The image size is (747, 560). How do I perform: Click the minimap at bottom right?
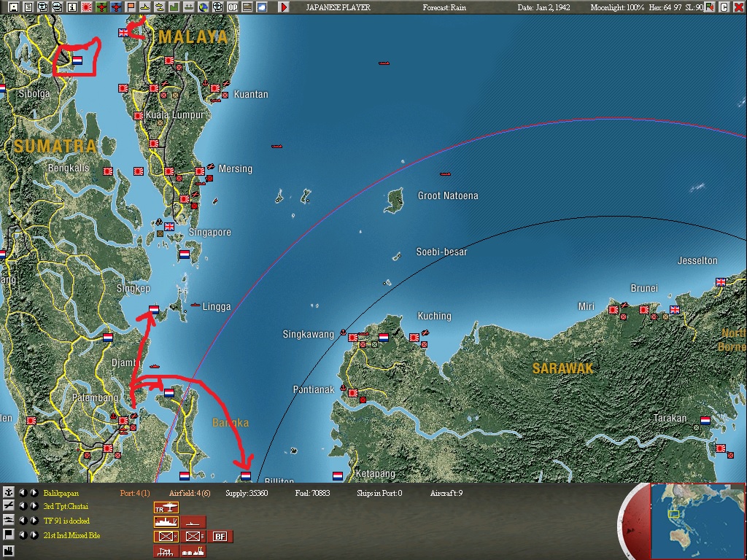click(697, 521)
